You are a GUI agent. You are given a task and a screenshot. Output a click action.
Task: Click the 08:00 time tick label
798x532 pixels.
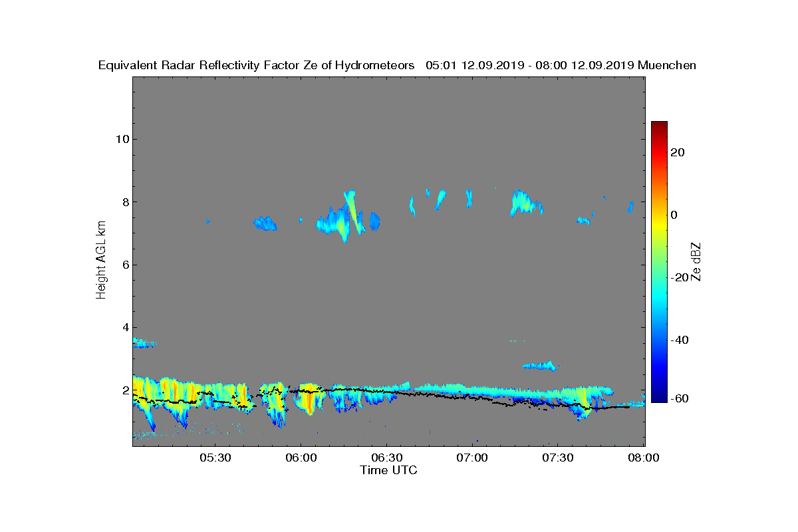pos(644,458)
